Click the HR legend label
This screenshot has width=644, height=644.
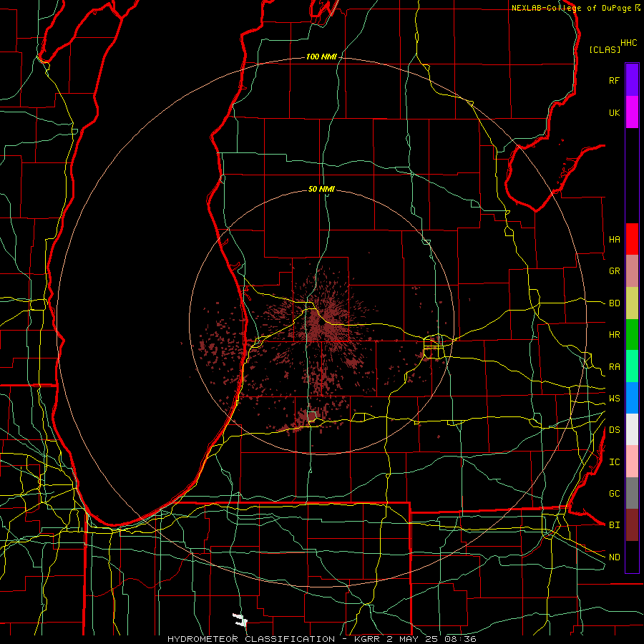click(x=615, y=335)
